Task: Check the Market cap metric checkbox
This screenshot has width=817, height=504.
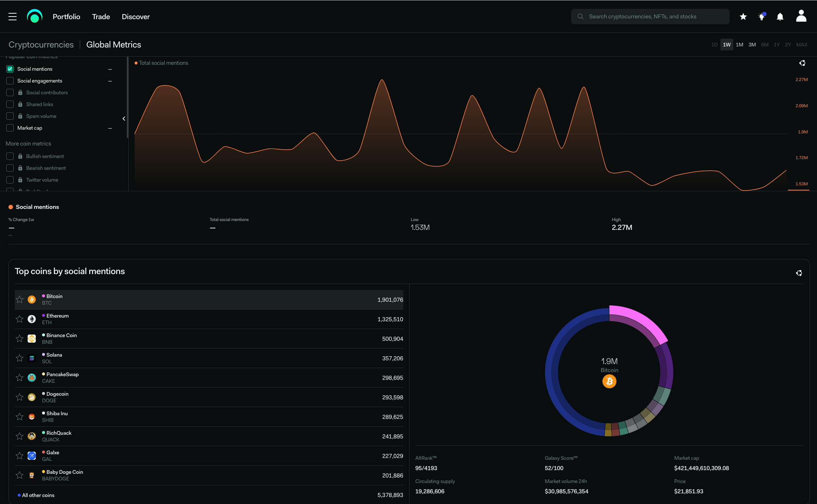Action: 10,128
